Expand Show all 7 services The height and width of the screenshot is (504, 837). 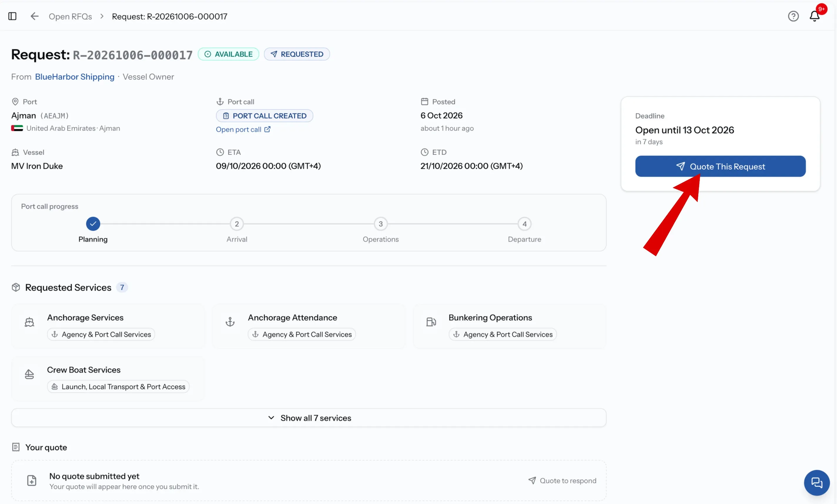click(x=309, y=418)
